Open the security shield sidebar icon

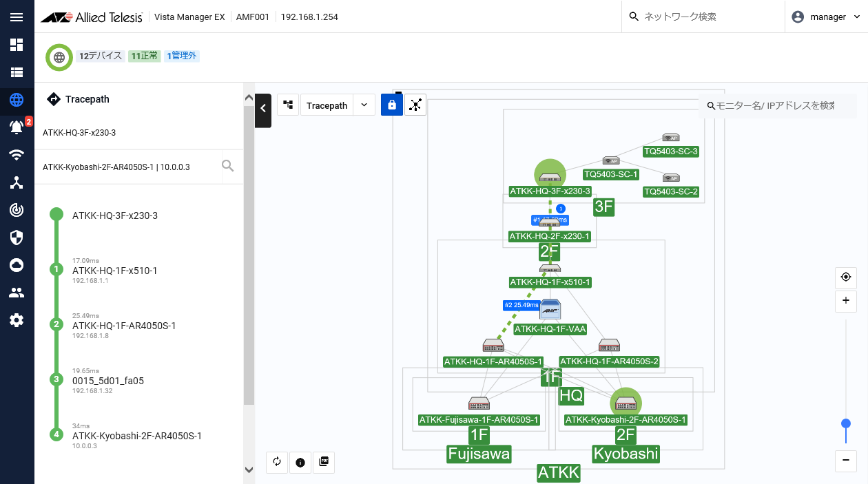tap(17, 238)
